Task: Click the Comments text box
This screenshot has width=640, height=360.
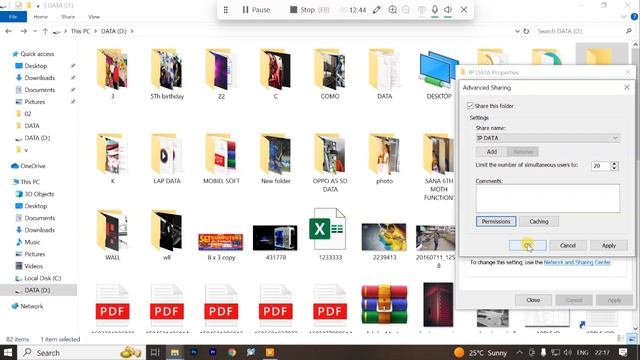Action: point(548,198)
